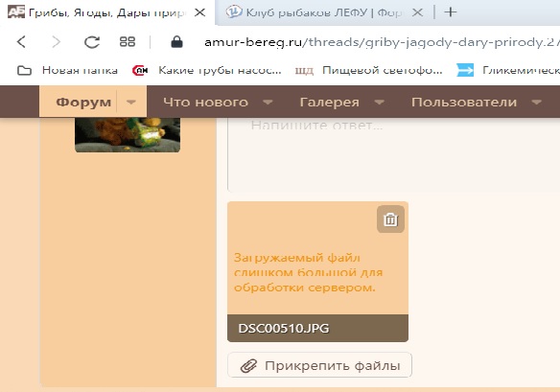This screenshot has width=560, height=392.
Task: Click the DSC00510.JPG file name
Action: pyautogui.click(x=284, y=329)
